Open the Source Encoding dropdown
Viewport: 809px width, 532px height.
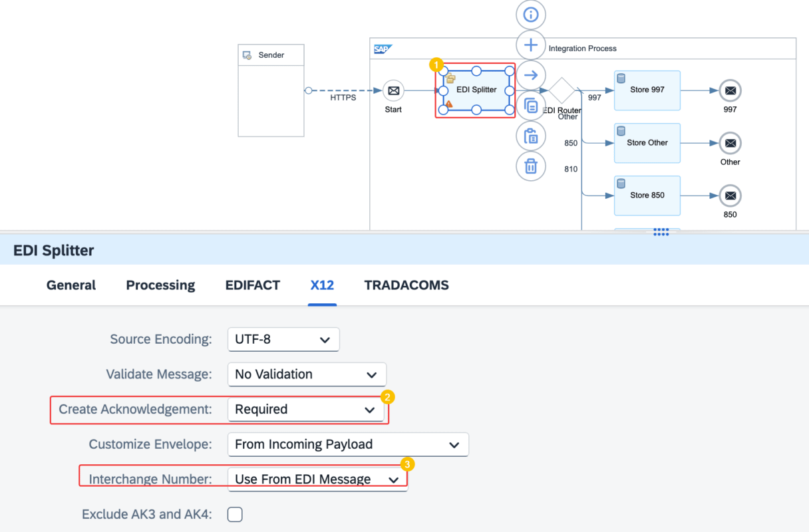pyautogui.click(x=283, y=339)
